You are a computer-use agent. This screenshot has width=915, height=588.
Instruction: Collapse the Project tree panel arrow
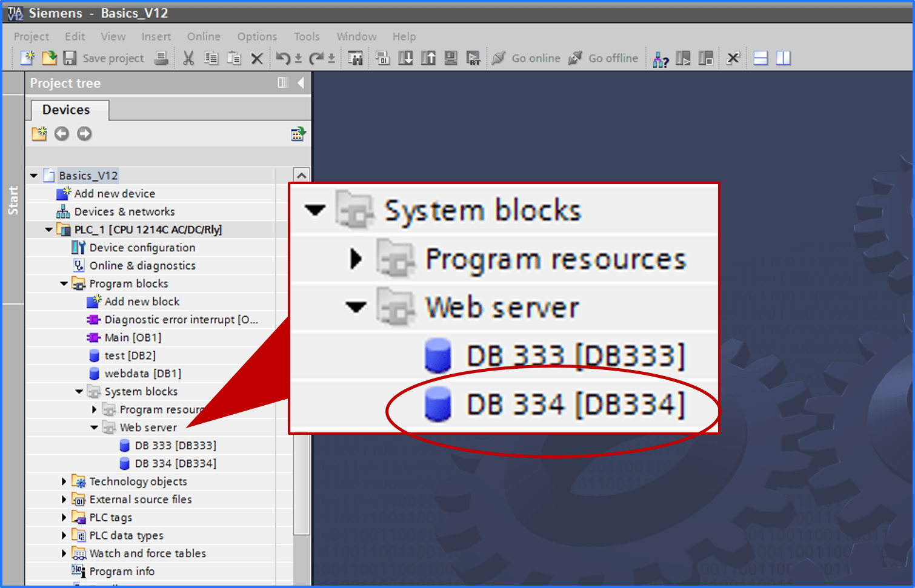click(301, 83)
